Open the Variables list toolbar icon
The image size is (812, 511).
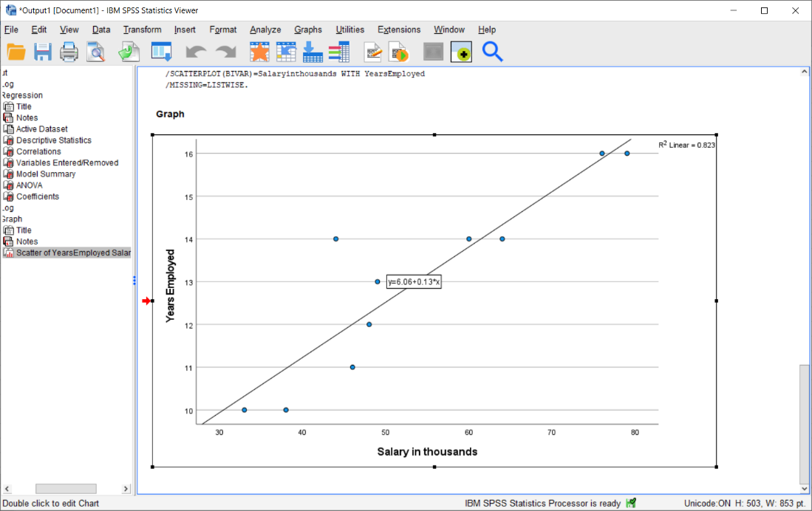339,52
